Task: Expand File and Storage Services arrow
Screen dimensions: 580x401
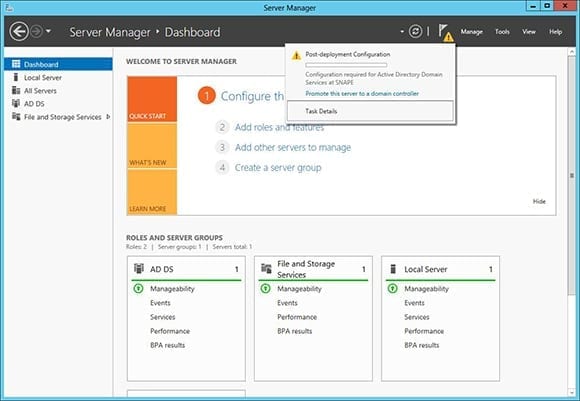Action: pyautogui.click(x=108, y=117)
